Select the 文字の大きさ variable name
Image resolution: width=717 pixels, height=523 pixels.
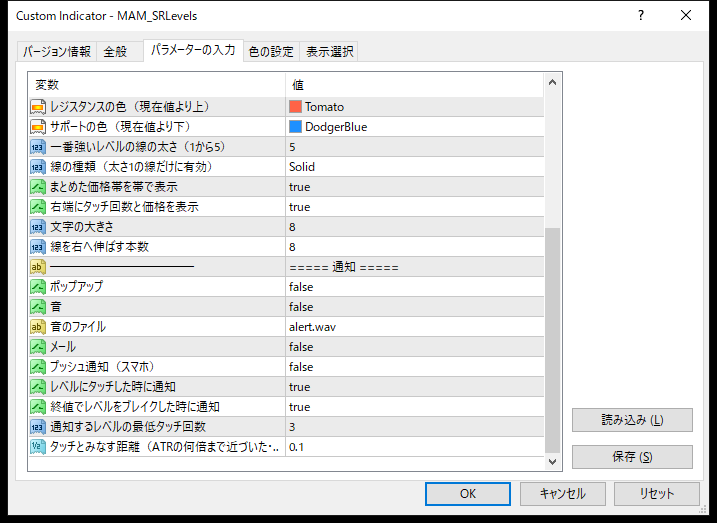coord(82,227)
